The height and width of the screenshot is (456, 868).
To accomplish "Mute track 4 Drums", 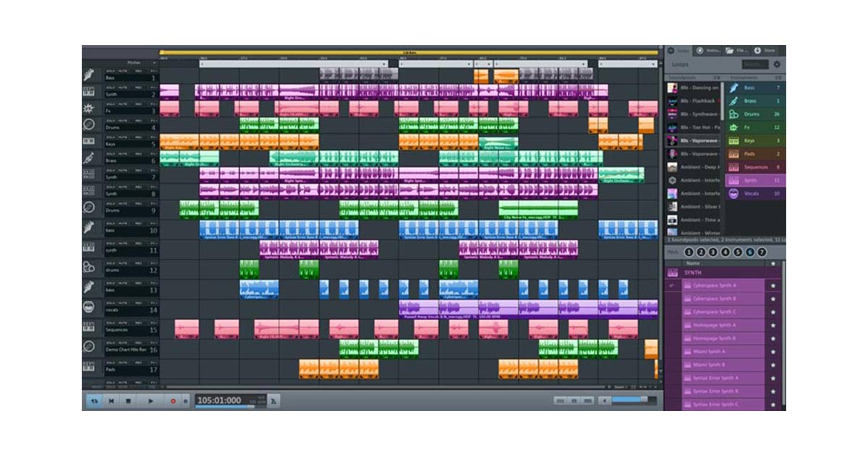I will tap(124, 121).
